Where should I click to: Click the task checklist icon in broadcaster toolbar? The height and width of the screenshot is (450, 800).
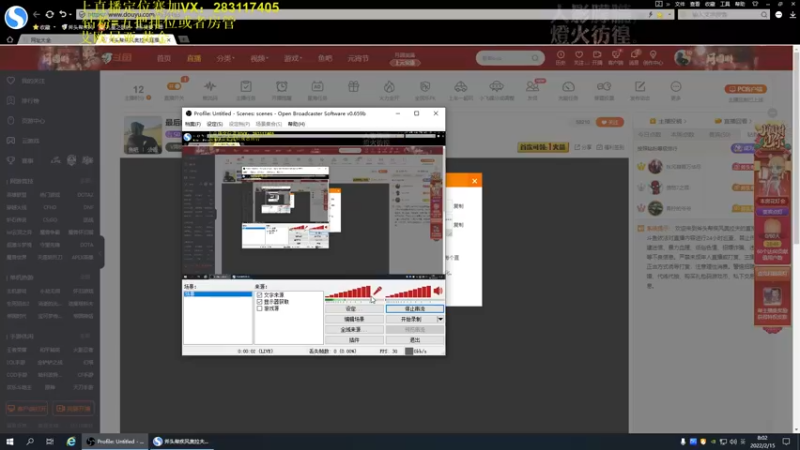coord(246,86)
